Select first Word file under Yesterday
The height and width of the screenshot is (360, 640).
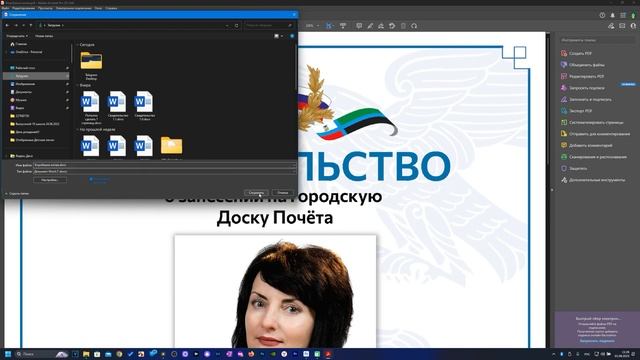[x=91, y=107]
